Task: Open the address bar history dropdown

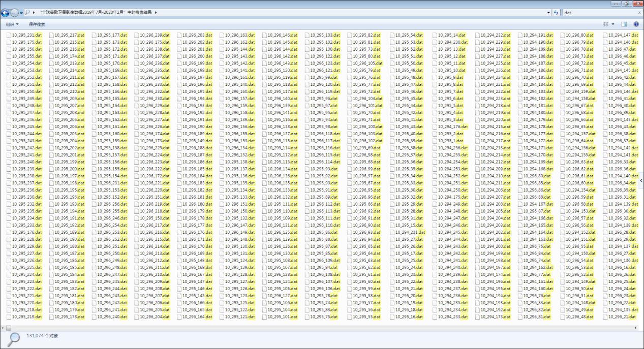Action: [548, 12]
